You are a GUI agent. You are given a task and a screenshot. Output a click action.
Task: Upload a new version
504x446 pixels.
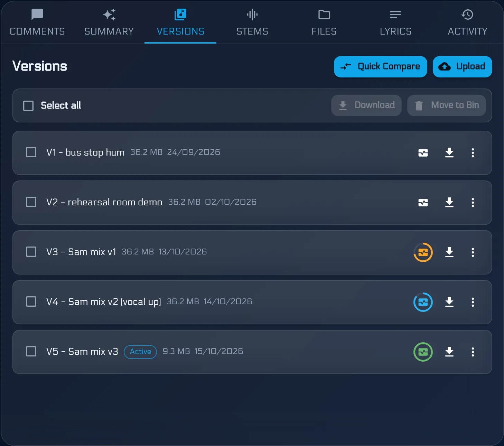click(463, 67)
